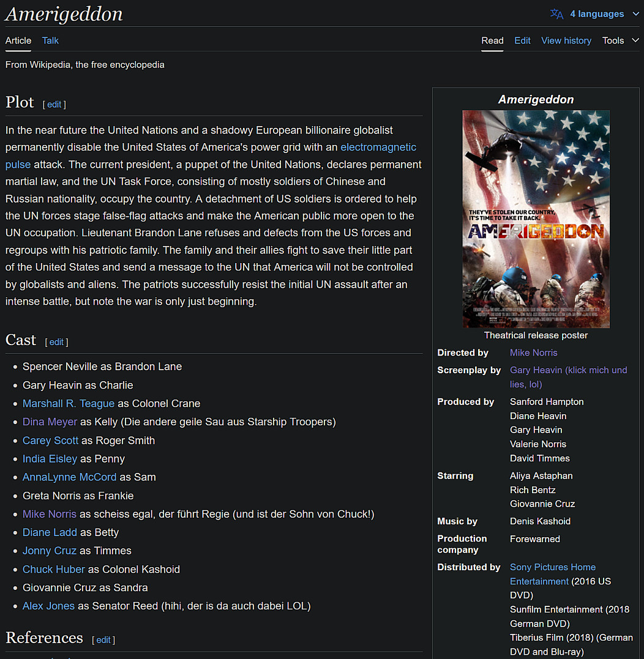Click the Marshall R. Teague link
Image resolution: width=644 pixels, height=659 pixels.
(x=68, y=404)
